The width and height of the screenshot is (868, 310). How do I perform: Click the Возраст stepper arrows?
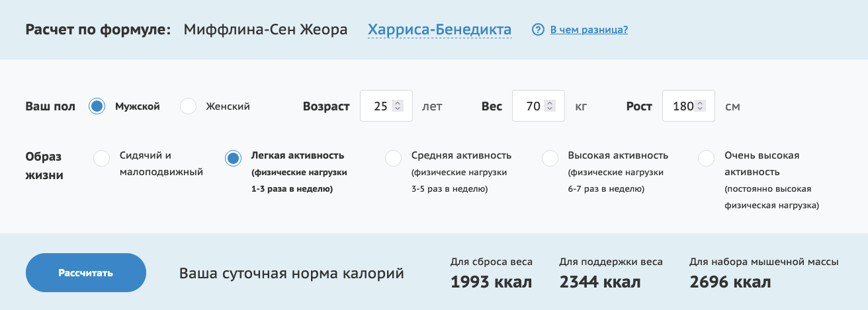(x=397, y=106)
